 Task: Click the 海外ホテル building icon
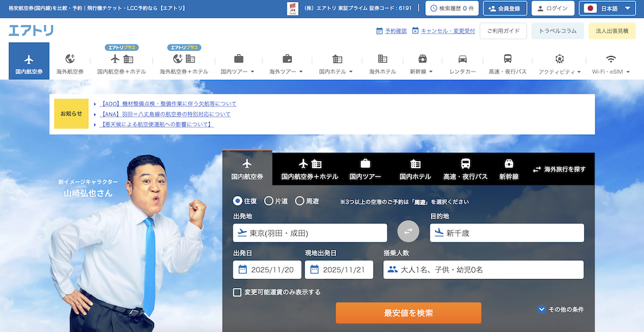click(383, 59)
